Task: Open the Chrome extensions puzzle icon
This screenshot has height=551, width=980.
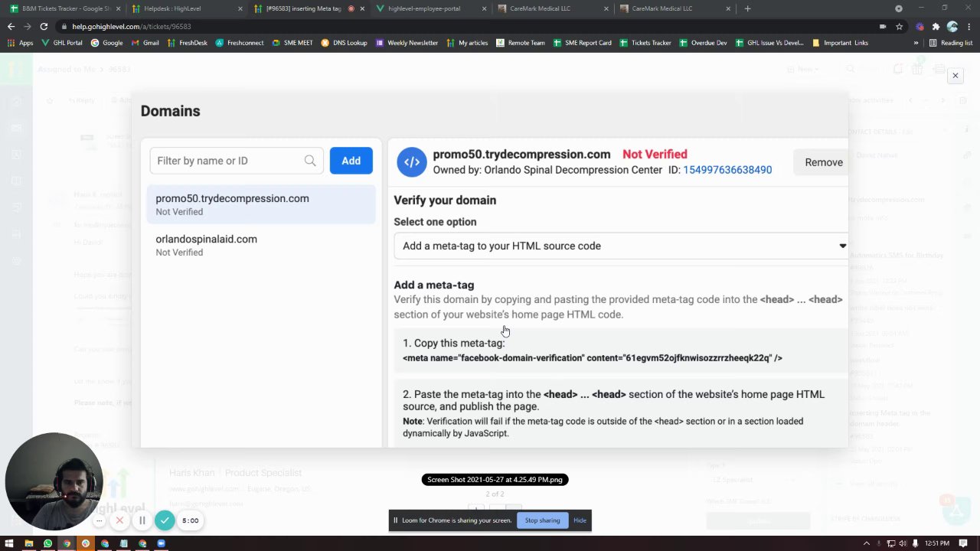Action: pyautogui.click(x=936, y=26)
